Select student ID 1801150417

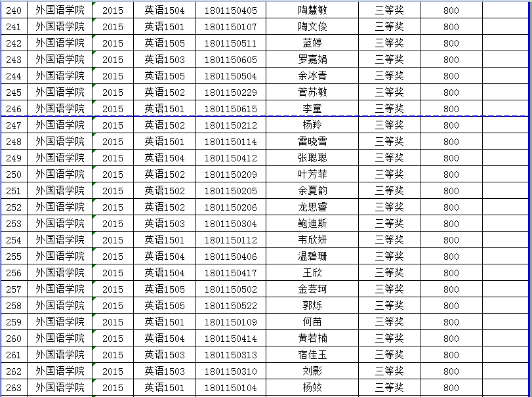tap(230, 273)
